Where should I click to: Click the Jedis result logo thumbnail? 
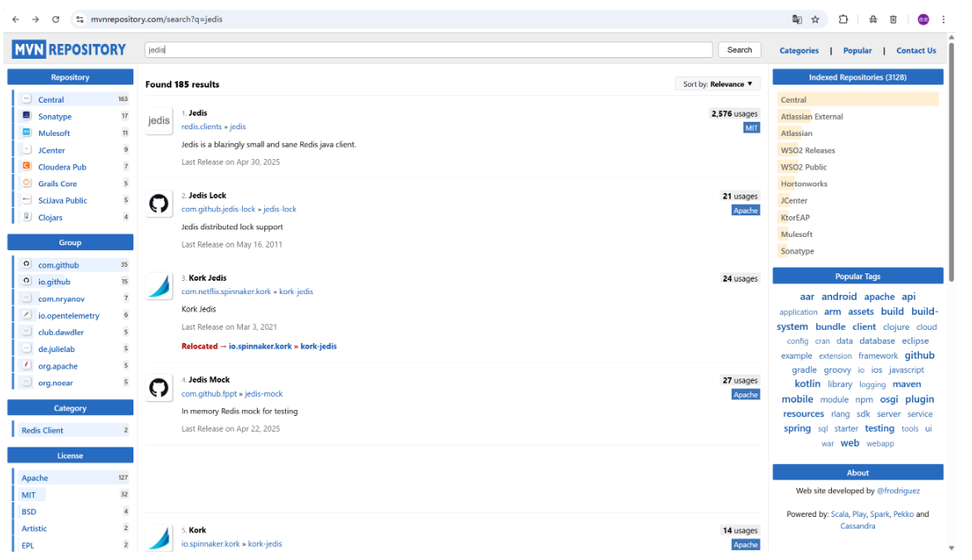click(159, 121)
